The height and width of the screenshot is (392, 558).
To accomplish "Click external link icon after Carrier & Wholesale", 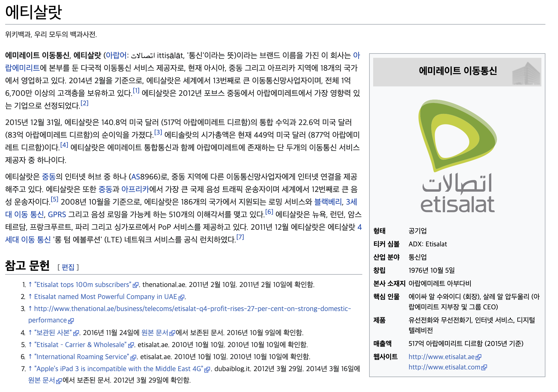I will coord(131,345).
